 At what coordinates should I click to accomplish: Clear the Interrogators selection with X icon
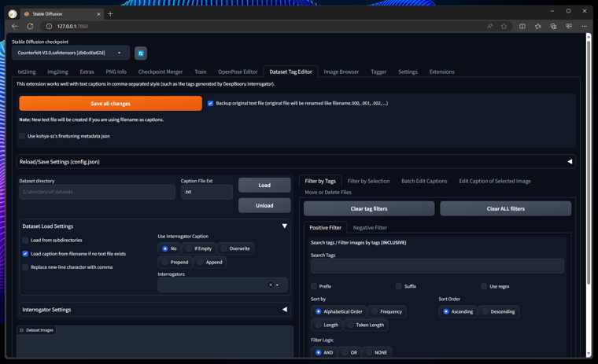tap(271, 285)
